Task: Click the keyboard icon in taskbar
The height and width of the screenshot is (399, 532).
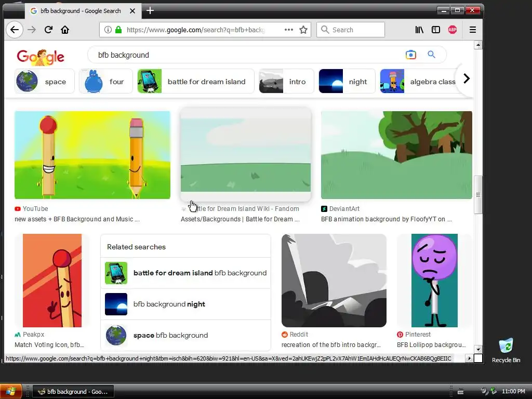Action: click(x=460, y=392)
